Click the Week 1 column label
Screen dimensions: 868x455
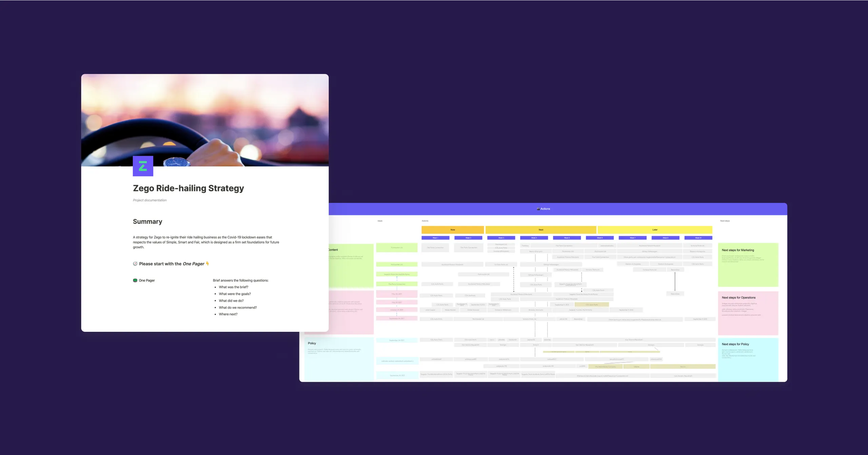tap(435, 238)
